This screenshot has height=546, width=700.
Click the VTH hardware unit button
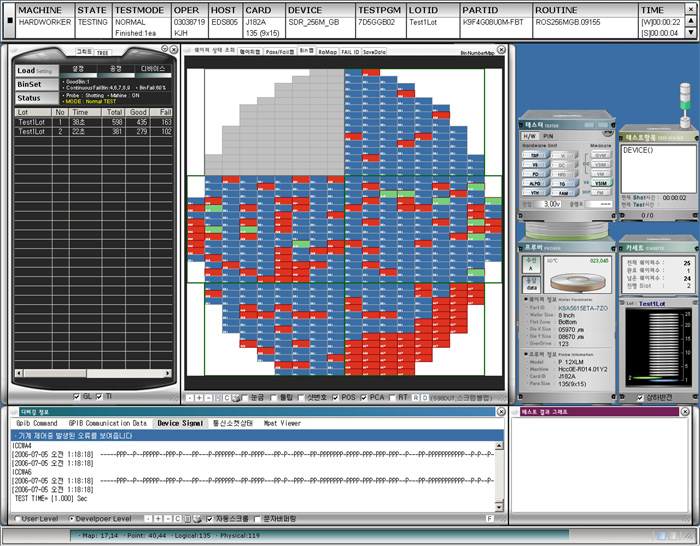(534, 193)
